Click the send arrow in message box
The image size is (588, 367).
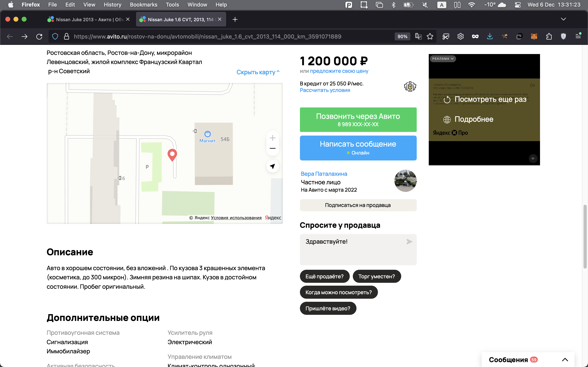(x=409, y=242)
